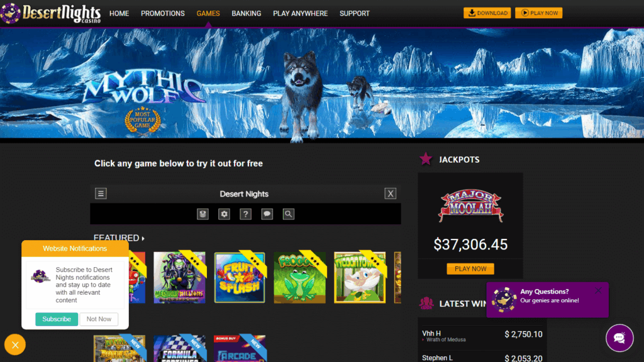Click the question mark help icon

(x=245, y=214)
